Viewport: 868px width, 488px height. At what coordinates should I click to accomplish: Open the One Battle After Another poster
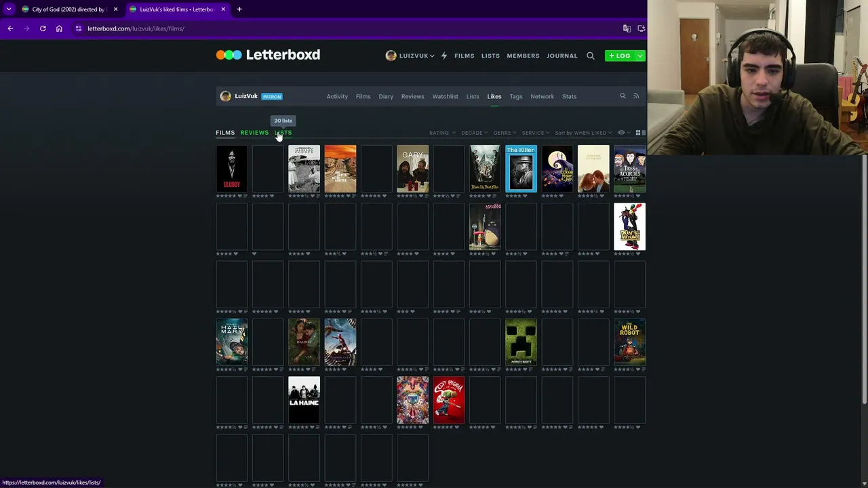[x=340, y=169]
